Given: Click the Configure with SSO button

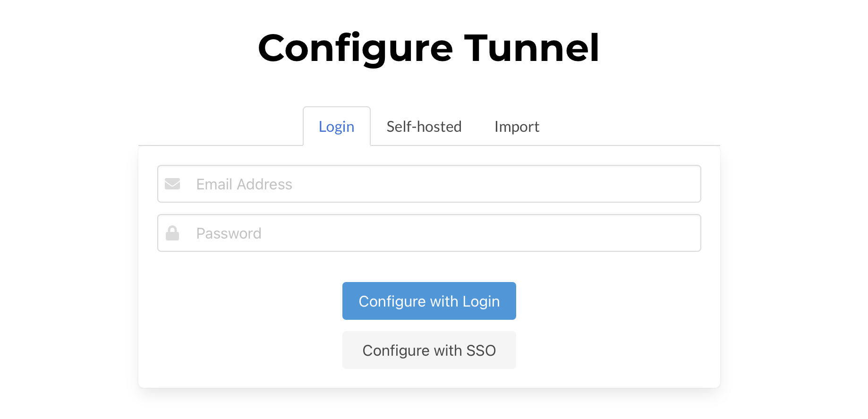Looking at the screenshot, I should [429, 350].
